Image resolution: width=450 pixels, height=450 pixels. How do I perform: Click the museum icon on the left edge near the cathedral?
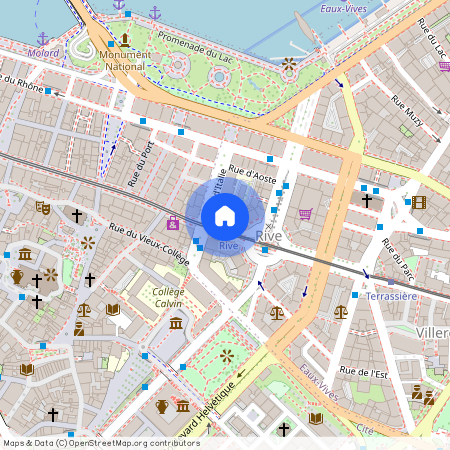(25, 254)
